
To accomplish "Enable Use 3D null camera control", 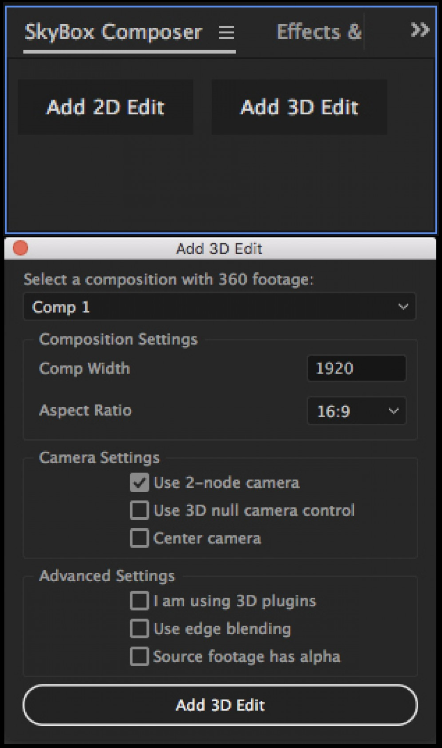I will point(139,510).
